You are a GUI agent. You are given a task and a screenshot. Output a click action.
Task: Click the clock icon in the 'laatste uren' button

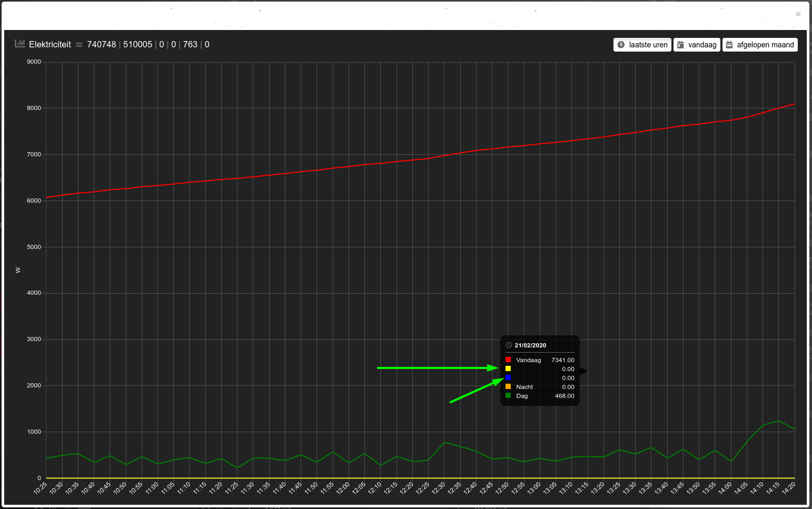tap(621, 45)
